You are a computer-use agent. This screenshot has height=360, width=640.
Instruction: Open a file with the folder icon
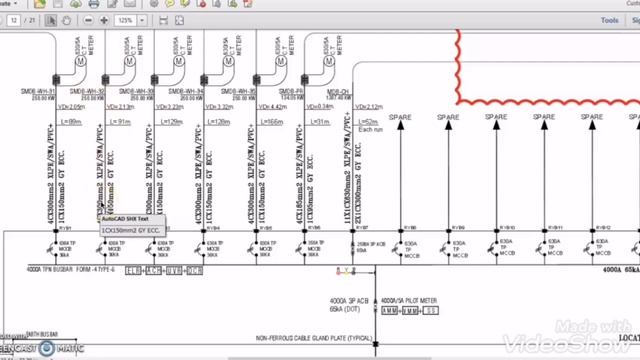tap(40, 4)
